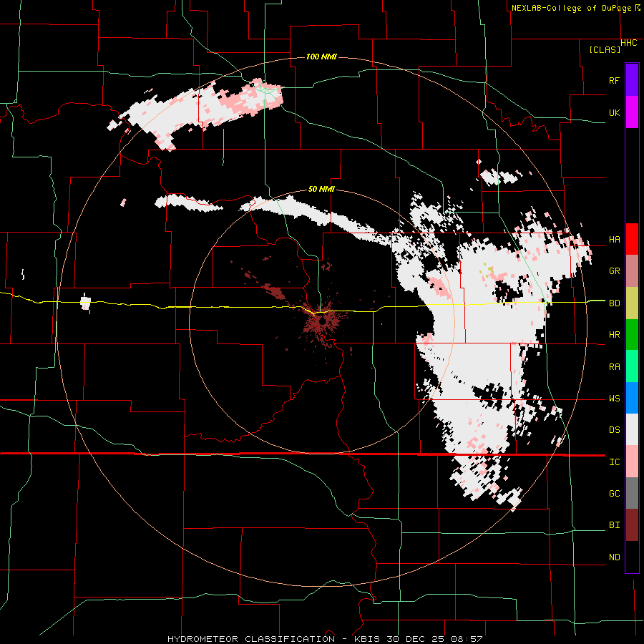This screenshot has height=644, width=644.
Task: Click the GC legend label
Action: click(x=614, y=494)
